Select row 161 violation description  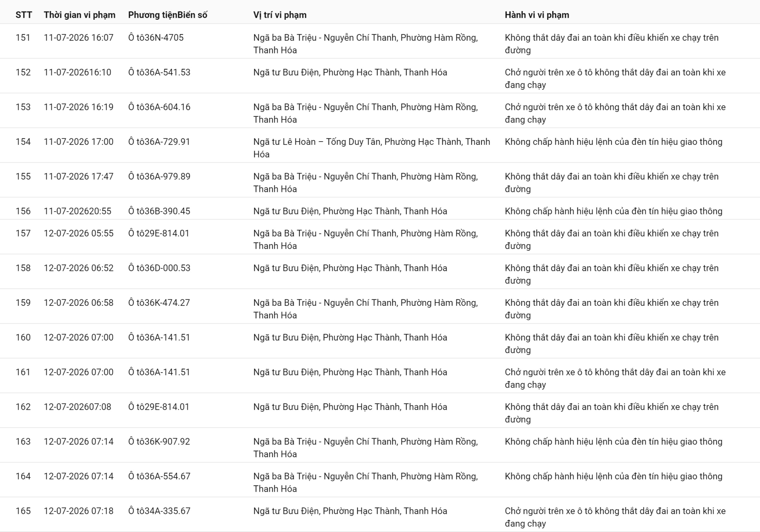(615, 379)
